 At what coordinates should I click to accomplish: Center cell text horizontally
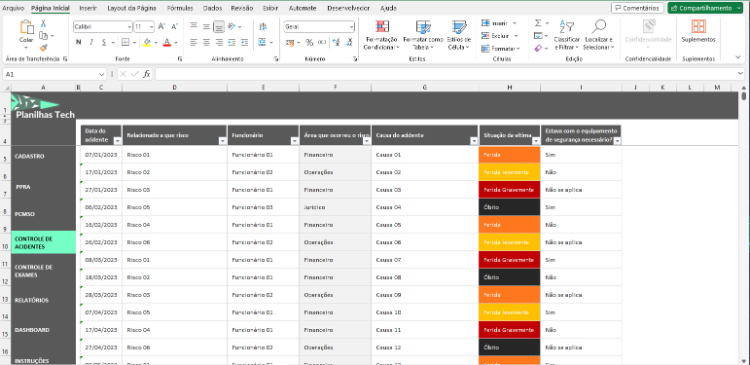(206, 43)
